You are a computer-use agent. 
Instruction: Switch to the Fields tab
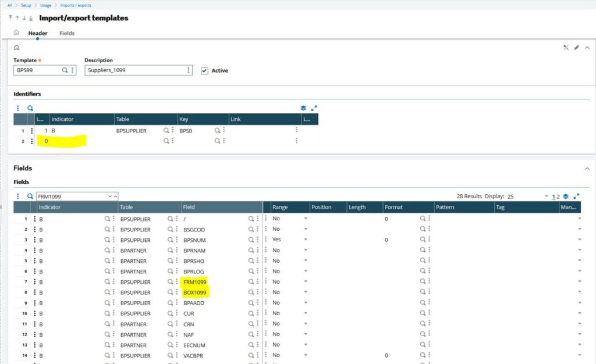[x=66, y=33]
